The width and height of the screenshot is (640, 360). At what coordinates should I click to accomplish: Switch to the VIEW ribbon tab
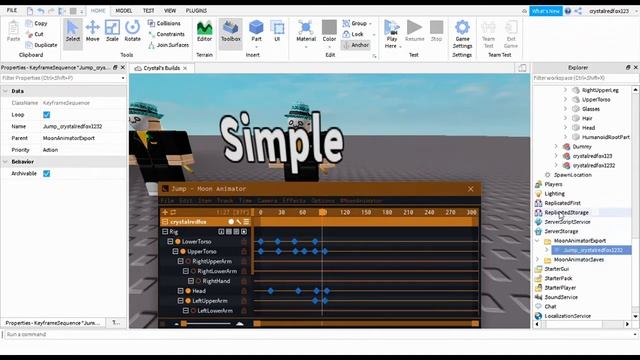click(170, 11)
